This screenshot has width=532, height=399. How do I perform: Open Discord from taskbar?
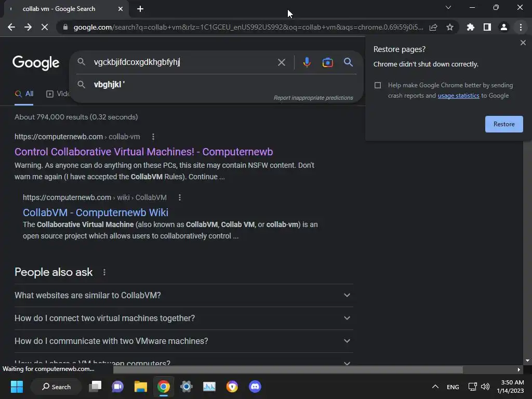255,387
